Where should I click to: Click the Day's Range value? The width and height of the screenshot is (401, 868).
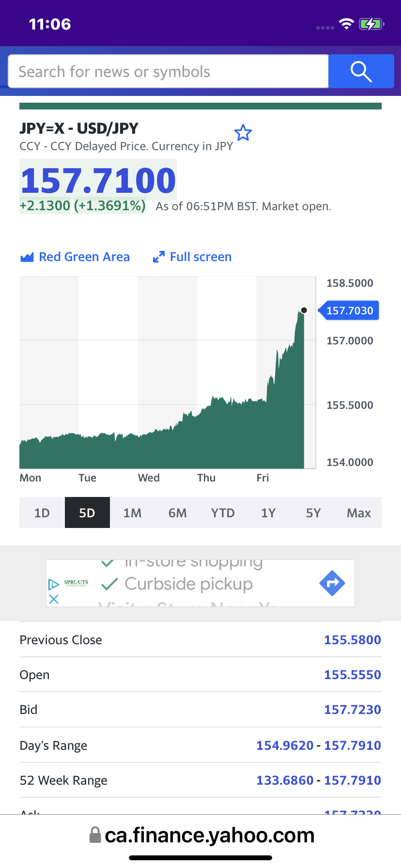[x=319, y=745]
